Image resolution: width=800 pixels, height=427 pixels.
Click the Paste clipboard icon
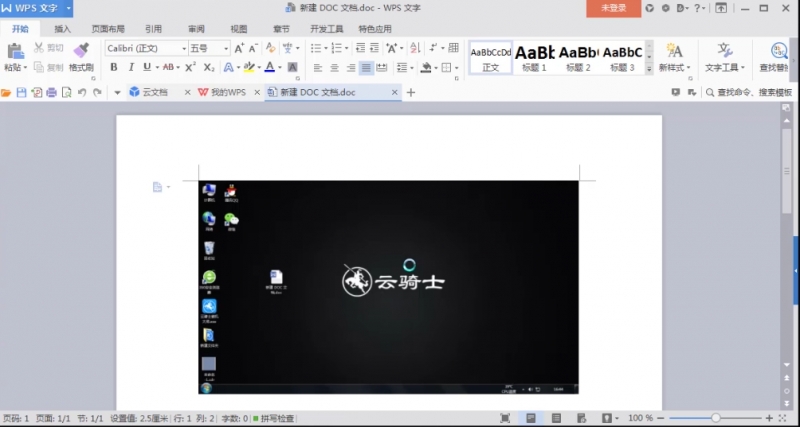point(15,51)
